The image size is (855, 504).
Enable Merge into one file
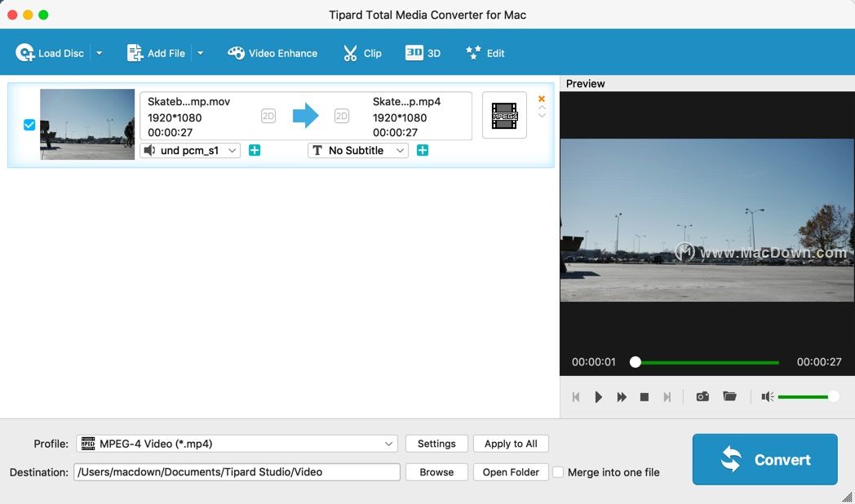coord(558,472)
